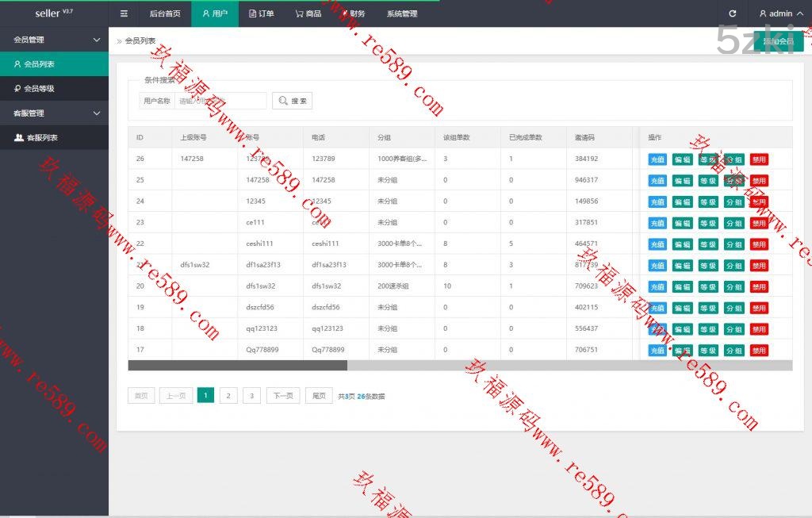
Task: Click the sidebar collapse hamburger icon
Action: 124,13
